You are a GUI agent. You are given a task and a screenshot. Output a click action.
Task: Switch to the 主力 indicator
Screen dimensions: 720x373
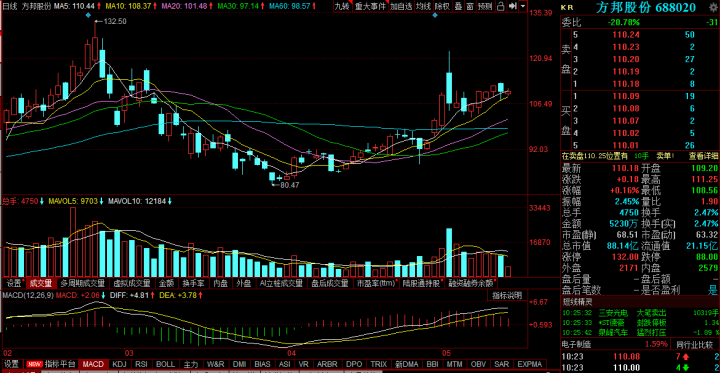pos(190,364)
